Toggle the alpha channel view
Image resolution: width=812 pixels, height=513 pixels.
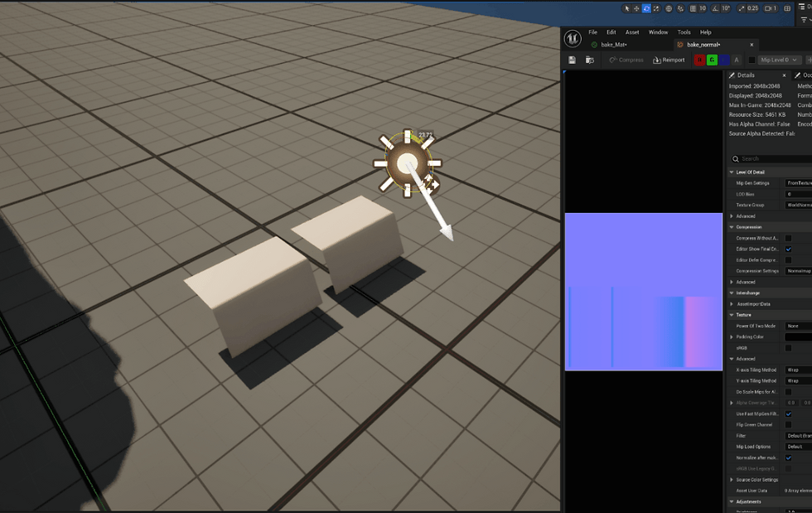click(737, 60)
